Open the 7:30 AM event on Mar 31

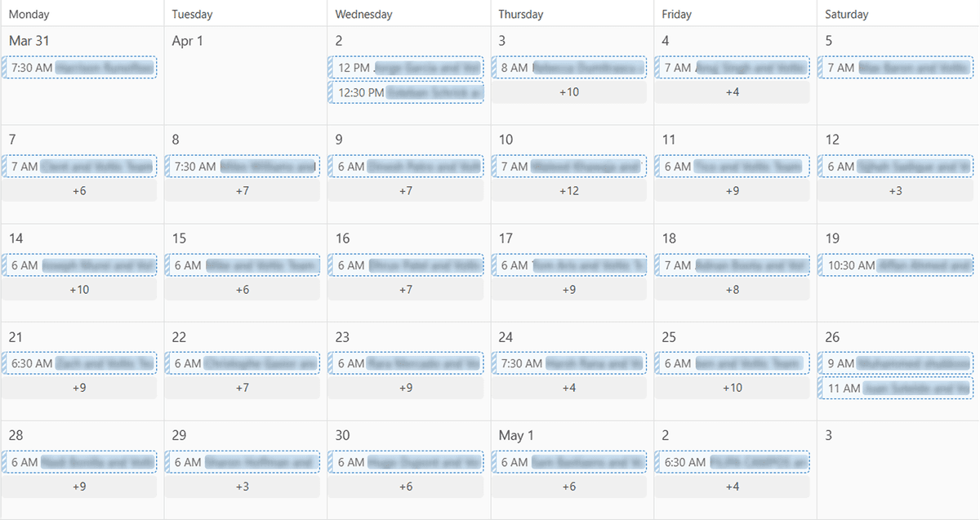79,68
